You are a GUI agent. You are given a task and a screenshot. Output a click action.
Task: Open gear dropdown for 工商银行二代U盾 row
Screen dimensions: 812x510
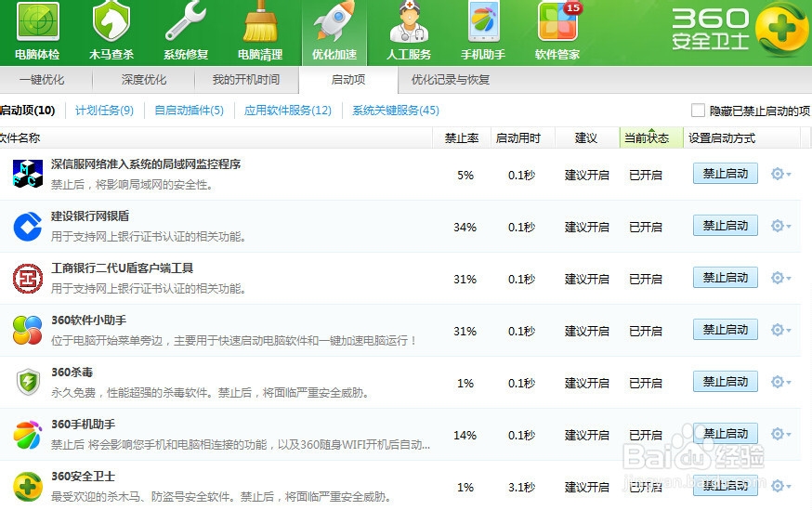[780, 278]
